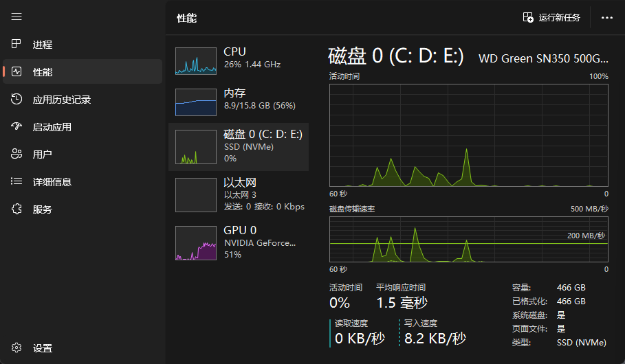
Task: Open 应用历史记录 app history icon
Action: pyautogui.click(x=17, y=100)
